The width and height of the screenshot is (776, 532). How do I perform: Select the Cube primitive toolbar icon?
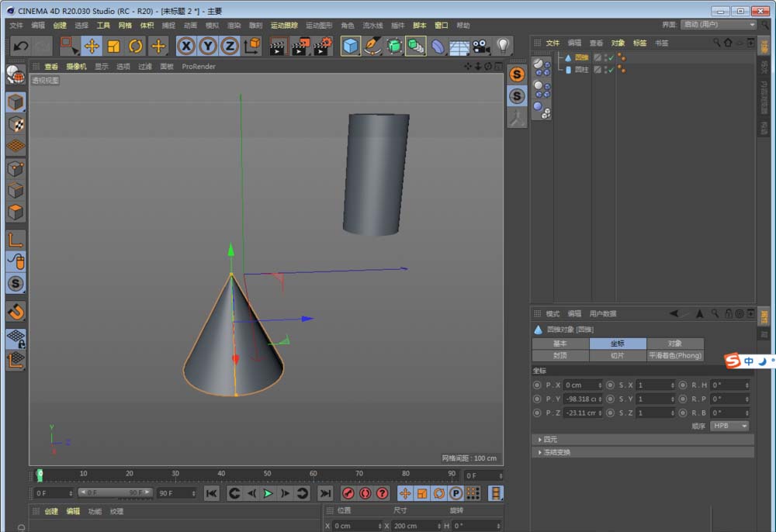(x=351, y=47)
